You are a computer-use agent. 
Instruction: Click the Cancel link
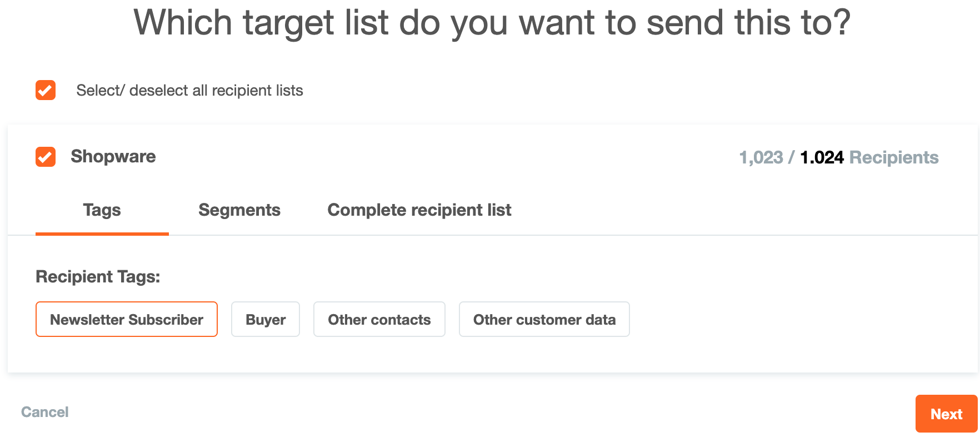pyautogui.click(x=44, y=412)
